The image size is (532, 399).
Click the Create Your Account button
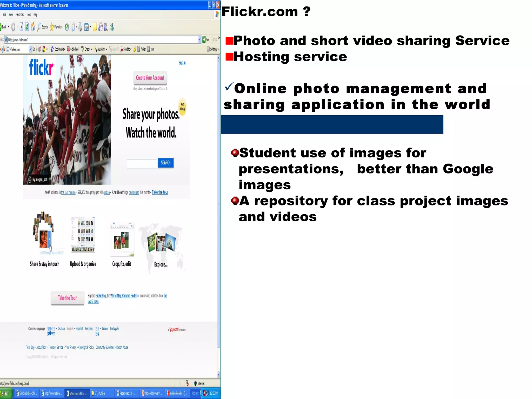[x=150, y=78]
